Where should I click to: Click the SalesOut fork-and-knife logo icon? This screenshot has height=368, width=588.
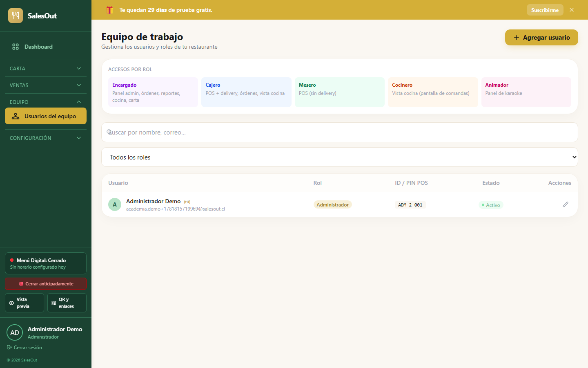click(16, 16)
